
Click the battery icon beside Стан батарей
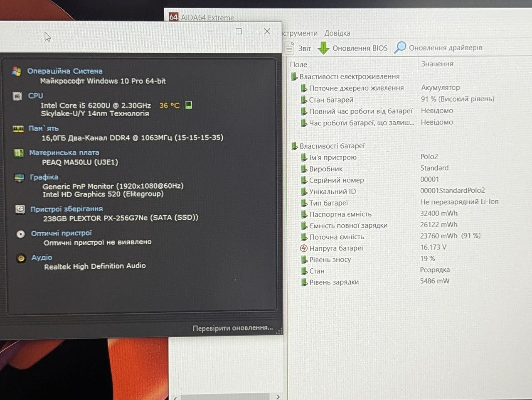coord(304,100)
